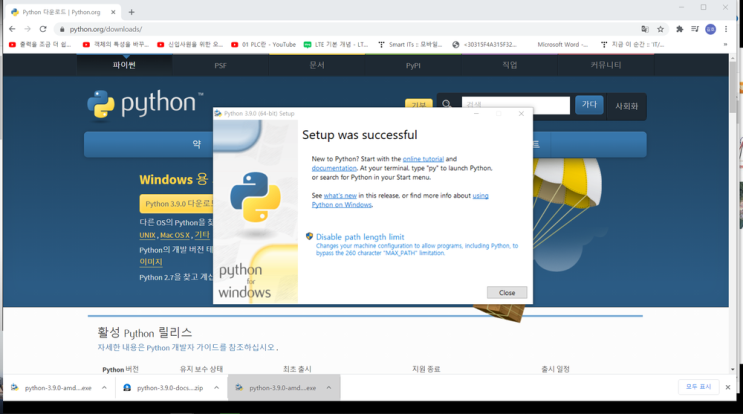Viewport: 743px width, 414px height.
Task: Click the 지원 종료 column header
Action: point(426,369)
